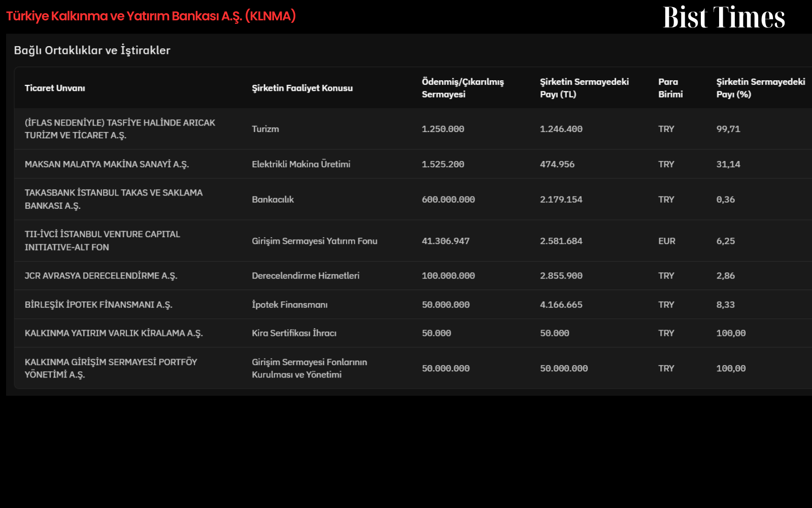Select the JCR AVRASYA DERECELENDİRME row
Screen dimensions: 812x508
click(413, 276)
